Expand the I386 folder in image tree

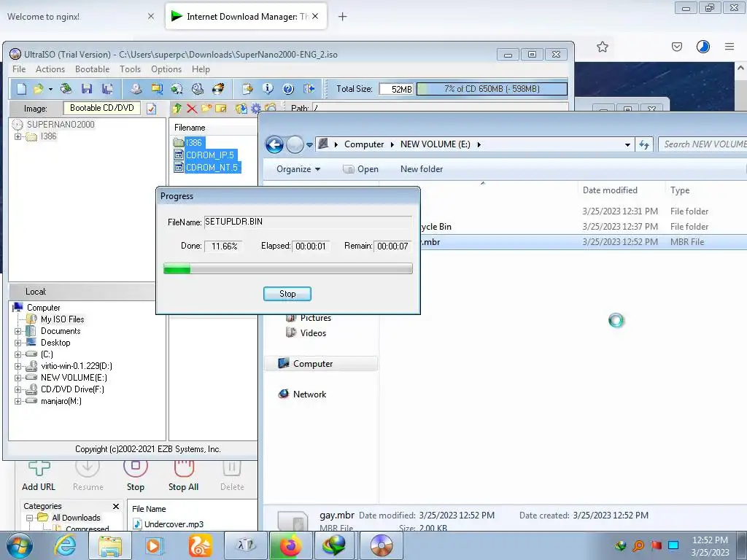(x=18, y=136)
